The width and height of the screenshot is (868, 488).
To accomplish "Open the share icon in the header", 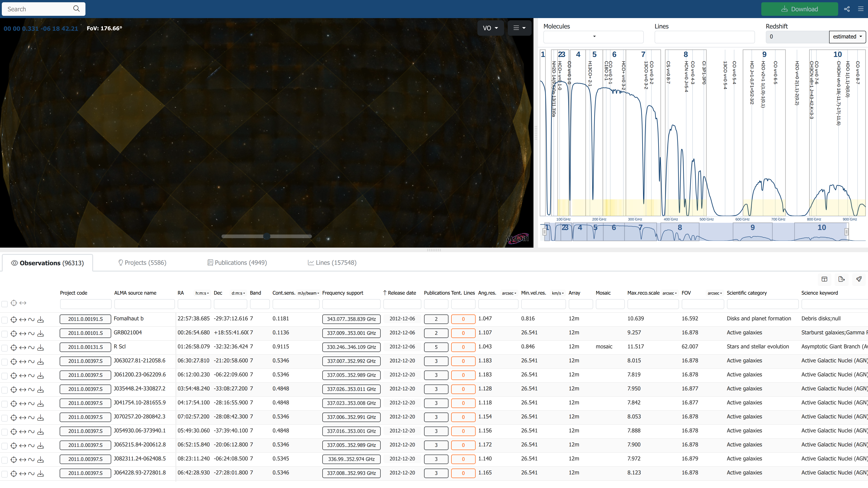I will pyautogui.click(x=847, y=9).
